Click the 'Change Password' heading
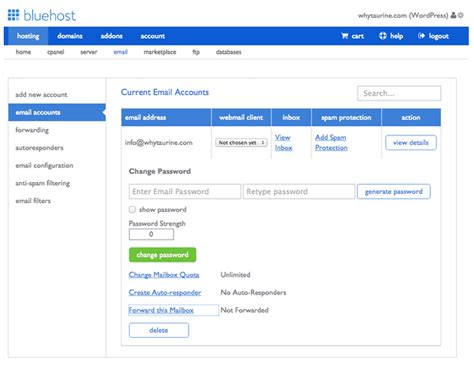The image size is (474, 366). click(x=160, y=171)
